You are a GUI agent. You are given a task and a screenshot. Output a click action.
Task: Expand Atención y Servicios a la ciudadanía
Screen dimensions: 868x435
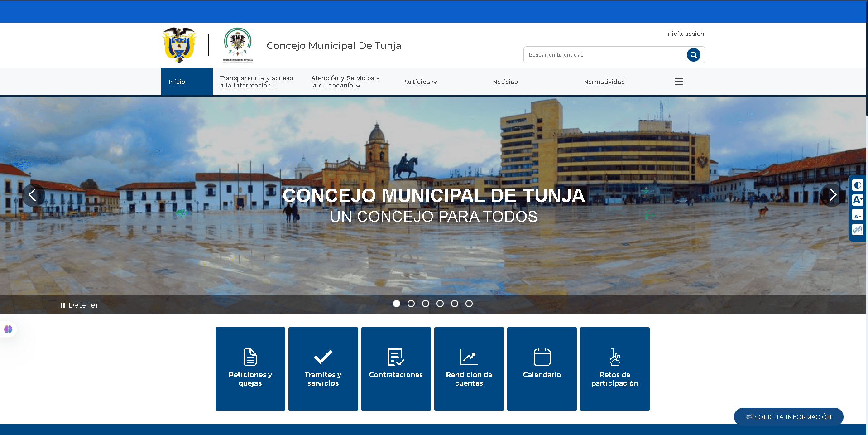pos(345,82)
